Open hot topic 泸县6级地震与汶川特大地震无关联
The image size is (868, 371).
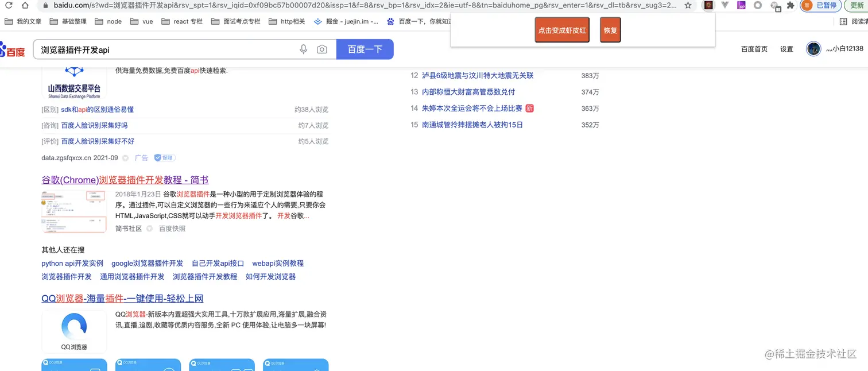478,75
